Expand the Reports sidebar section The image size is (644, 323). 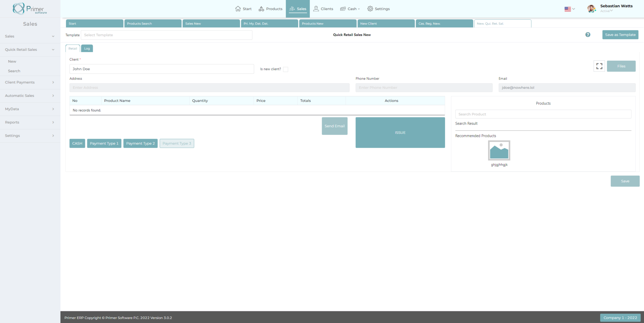point(30,122)
